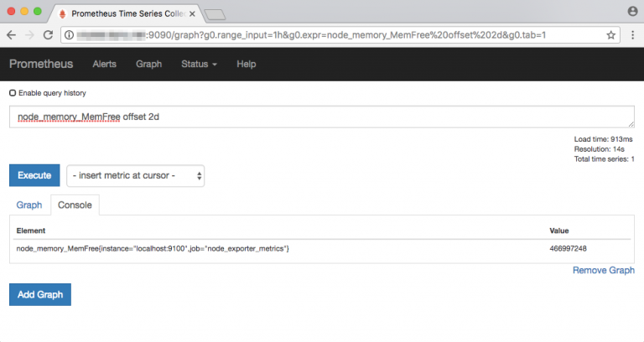Viewport: 644px width, 342px height.
Task: Select the Console tab
Action: [75, 205]
